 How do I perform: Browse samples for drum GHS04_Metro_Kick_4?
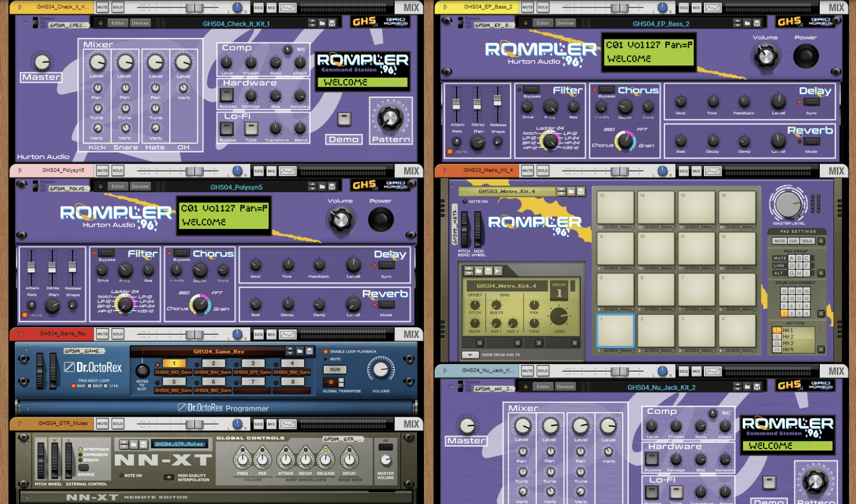[479, 271]
